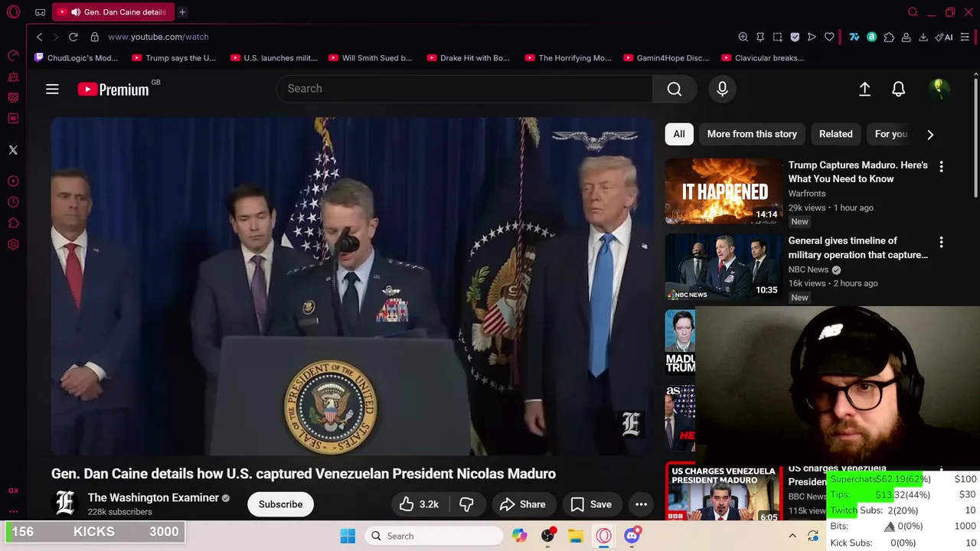980x551 pixels.
Task: Open the green 'a' extension icon
Action: pyautogui.click(x=871, y=37)
